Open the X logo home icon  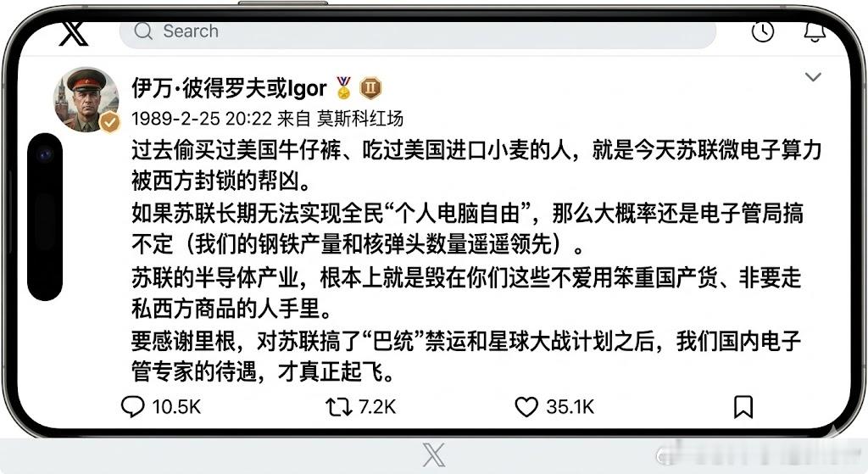[x=74, y=33]
